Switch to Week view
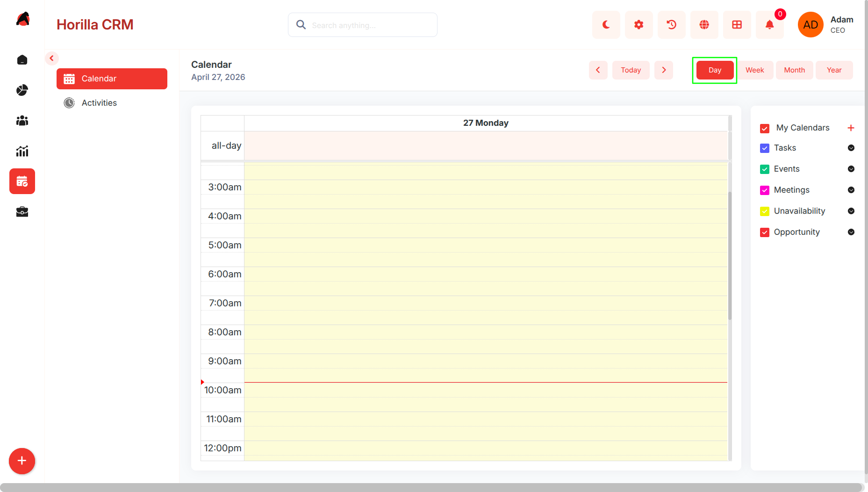 pyautogui.click(x=755, y=70)
